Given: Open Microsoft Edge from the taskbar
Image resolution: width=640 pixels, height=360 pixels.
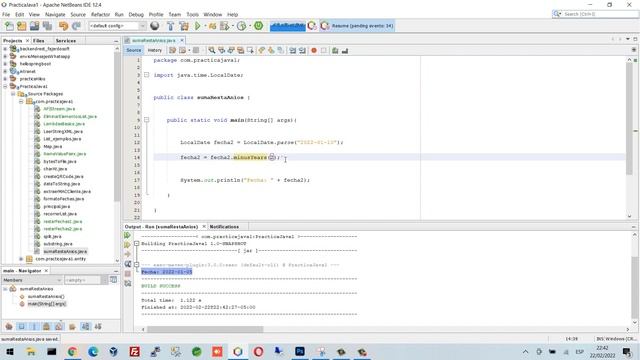Looking at the screenshot, I should pyautogui.click(x=93, y=351).
